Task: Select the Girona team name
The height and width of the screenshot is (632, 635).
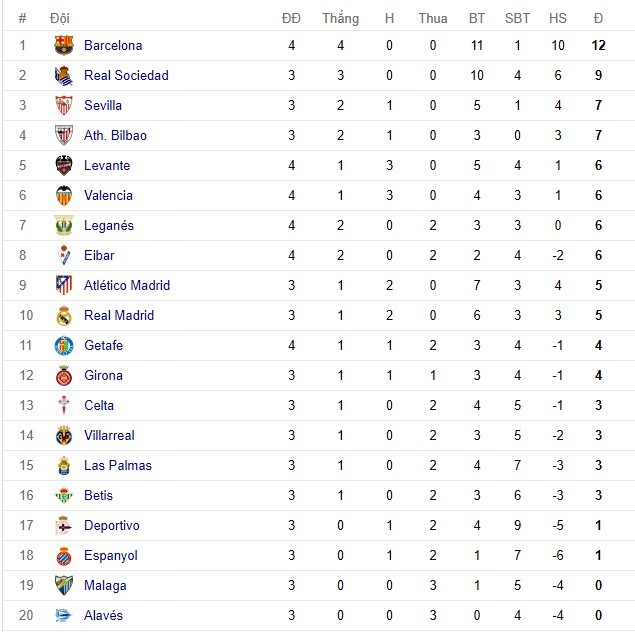Action: pos(104,375)
